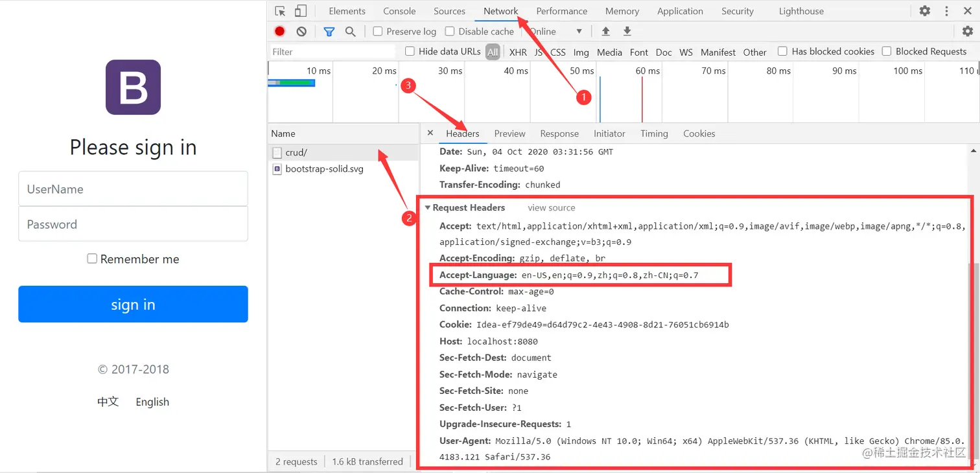Select the bootstrap-solid.svg request
This screenshot has width=980, height=473.
coord(344,168)
